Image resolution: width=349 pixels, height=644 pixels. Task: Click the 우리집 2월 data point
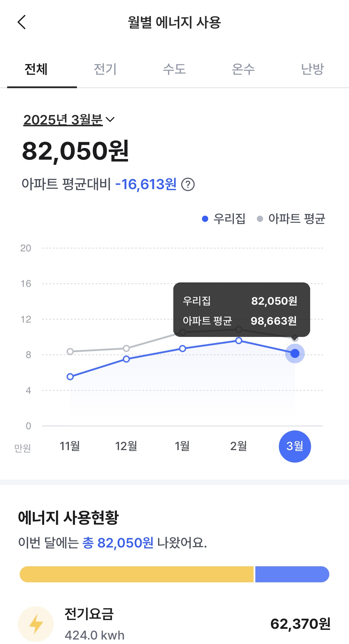[x=239, y=340]
